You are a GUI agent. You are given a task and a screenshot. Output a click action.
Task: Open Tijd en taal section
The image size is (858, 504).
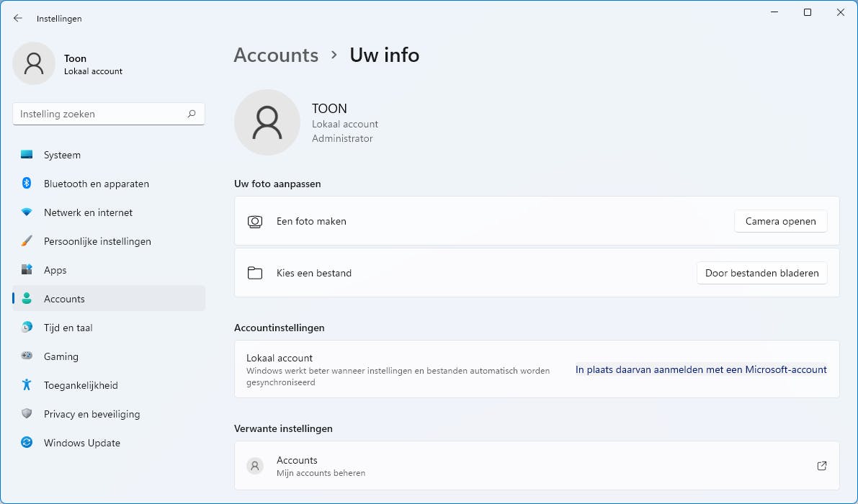[68, 328]
